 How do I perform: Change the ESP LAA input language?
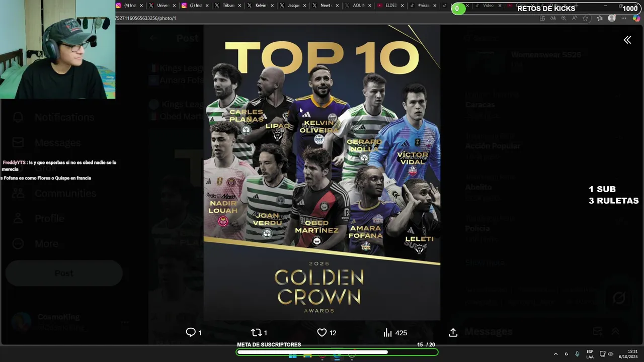pos(590,354)
